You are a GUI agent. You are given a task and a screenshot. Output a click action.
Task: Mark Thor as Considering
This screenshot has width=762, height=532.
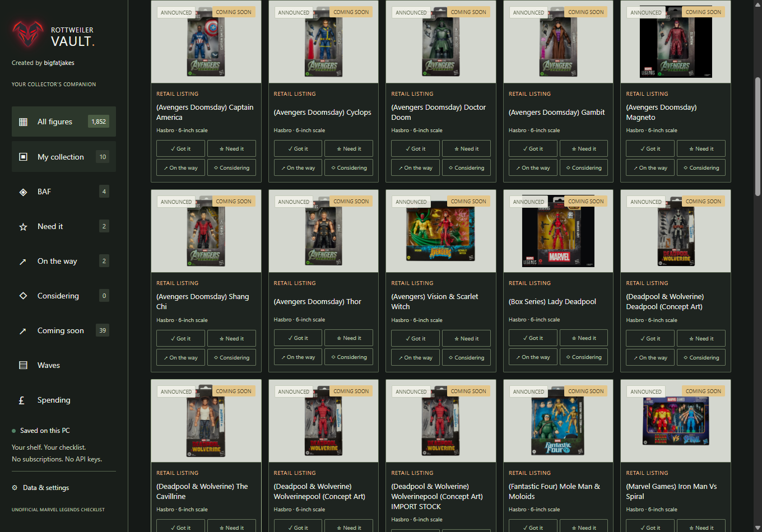(x=349, y=357)
